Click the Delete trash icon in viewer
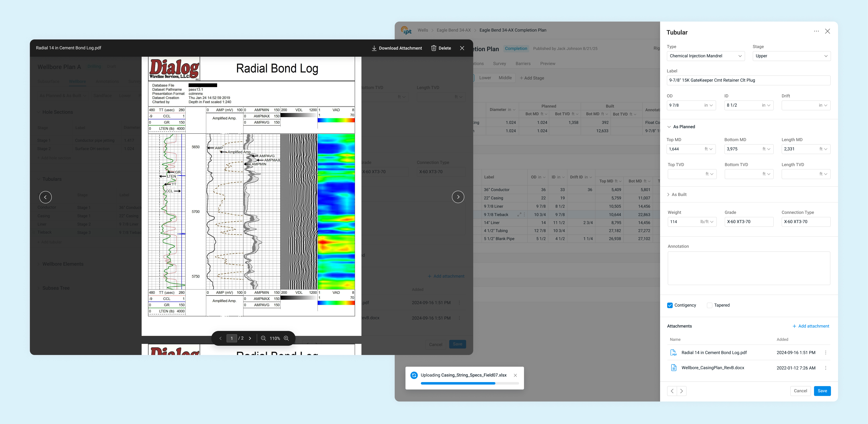 click(434, 48)
